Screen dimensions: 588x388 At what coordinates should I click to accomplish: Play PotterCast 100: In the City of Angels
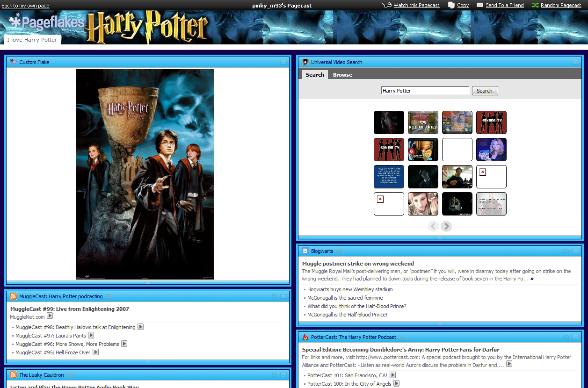click(x=396, y=383)
